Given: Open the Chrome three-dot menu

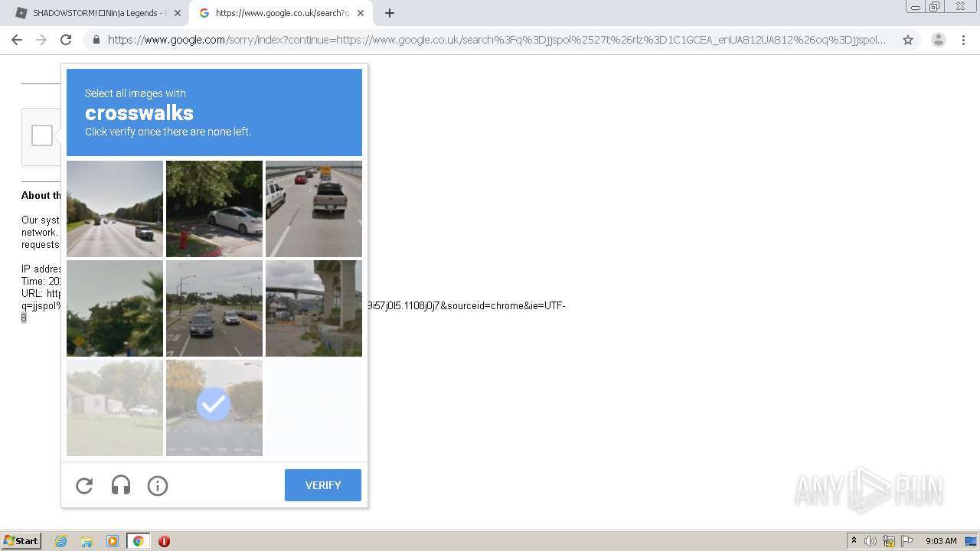Looking at the screenshot, I should 963,40.
